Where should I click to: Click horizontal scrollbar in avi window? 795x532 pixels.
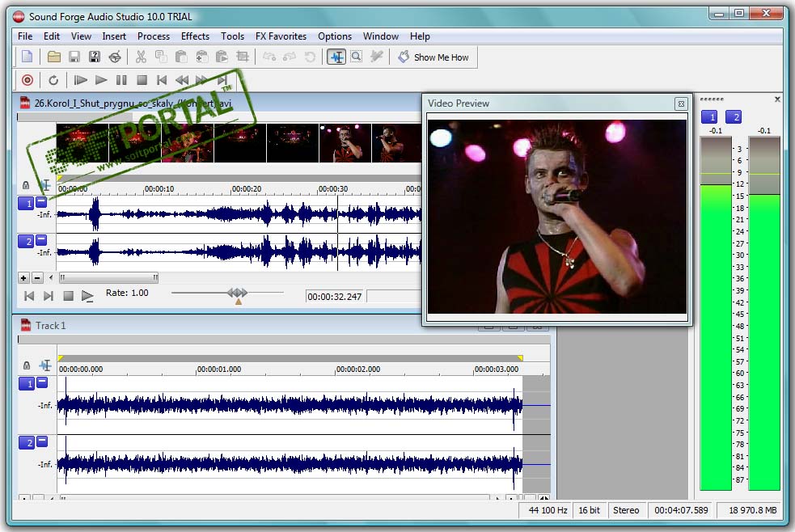108,277
